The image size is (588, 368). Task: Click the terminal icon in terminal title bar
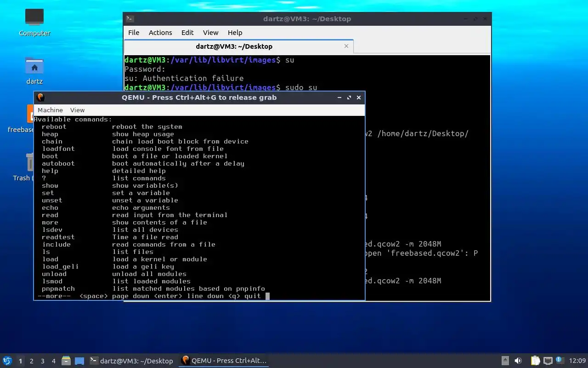(130, 19)
